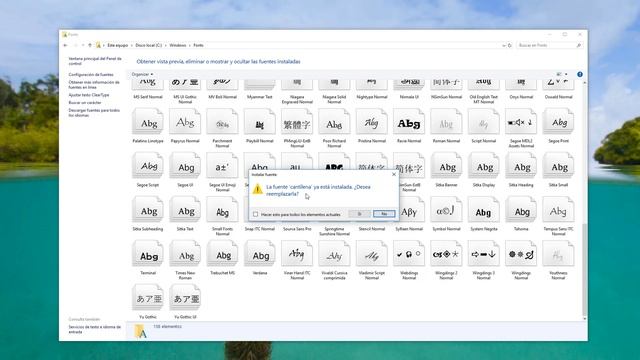640x360 pixels.
Task: Select the Verdana font icon
Action: point(260,254)
